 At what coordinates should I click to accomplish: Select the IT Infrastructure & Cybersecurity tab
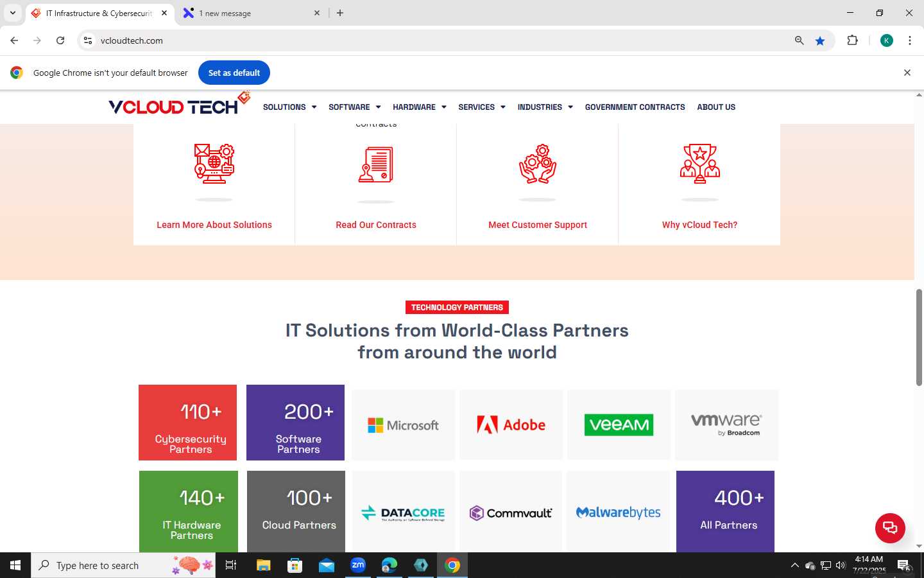(99, 13)
